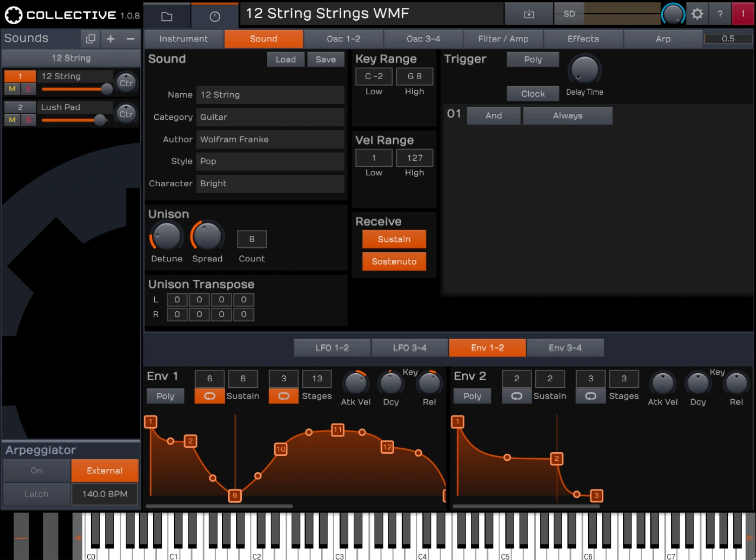Click the save/download preset icon
The height and width of the screenshot is (560, 756).
pyautogui.click(x=529, y=14)
